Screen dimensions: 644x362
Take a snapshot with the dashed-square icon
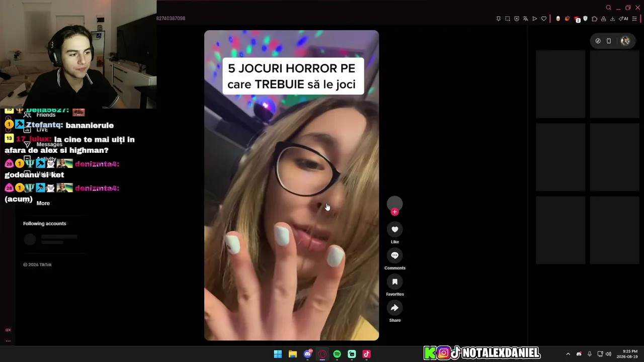pos(508,19)
